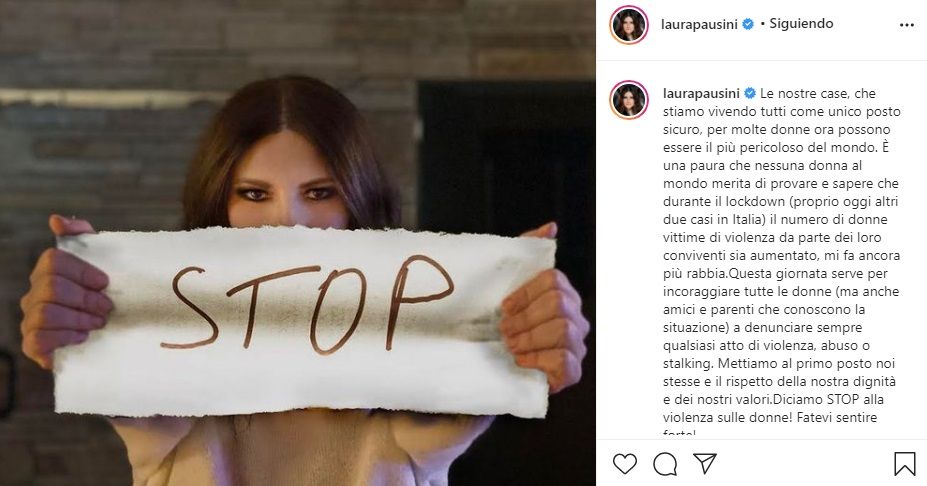Click the verified badge beside the header username
This screenshot has width=927, height=486.
pos(748,24)
